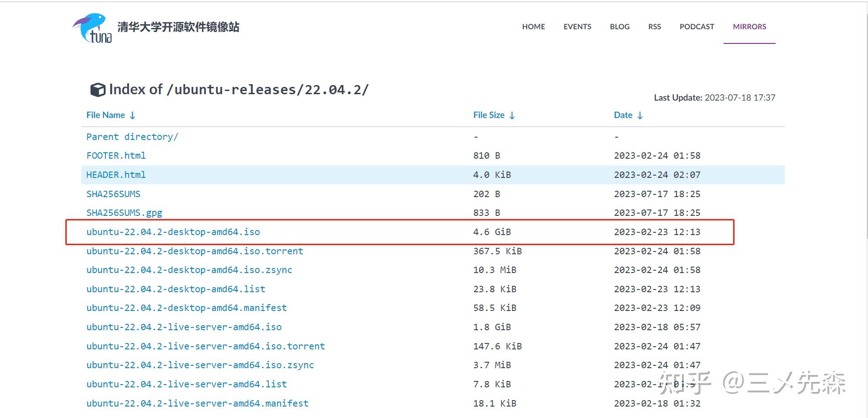Go to PODCAST page
Viewport: 868px width, 418px height.
point(697,27)
